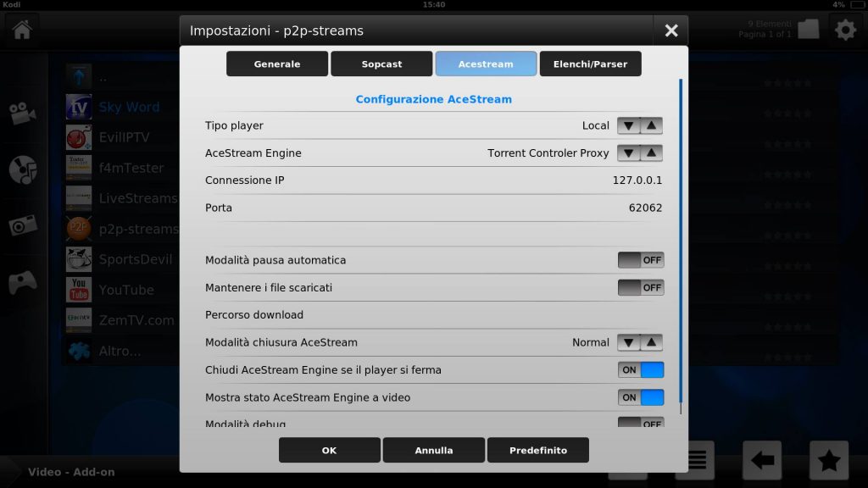Click the YouTube add-on icon
The height and width of the screenshot is (488, 868).
tap(79, 290)
